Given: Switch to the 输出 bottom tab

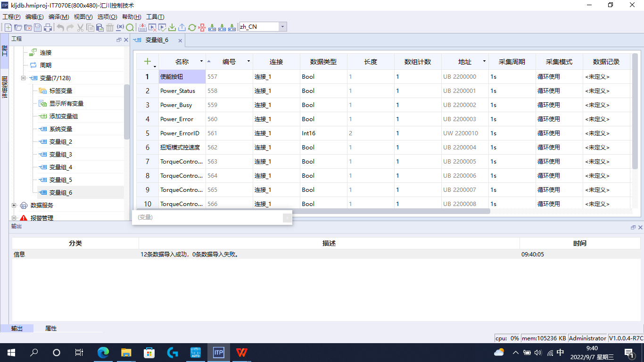Looking at the screenshot, I should (17, 329).
